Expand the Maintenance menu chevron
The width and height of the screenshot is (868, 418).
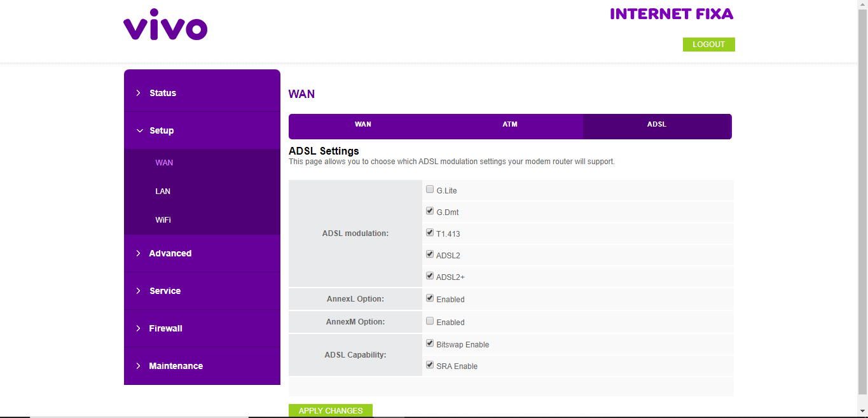(139, 366)
